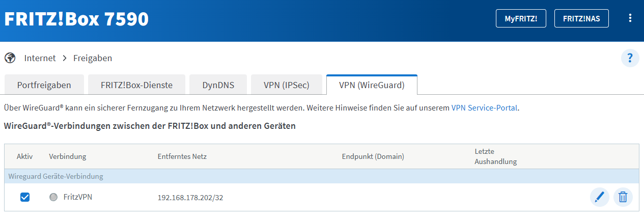Image resolution: width=644 pixels, height=218 pixels.
Task: Open the three-dot overflow menu
Action: click(630, 18)
